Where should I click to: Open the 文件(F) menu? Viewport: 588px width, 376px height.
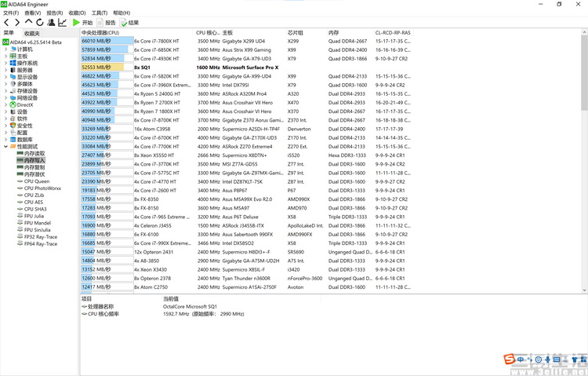[x=11, y=13]
